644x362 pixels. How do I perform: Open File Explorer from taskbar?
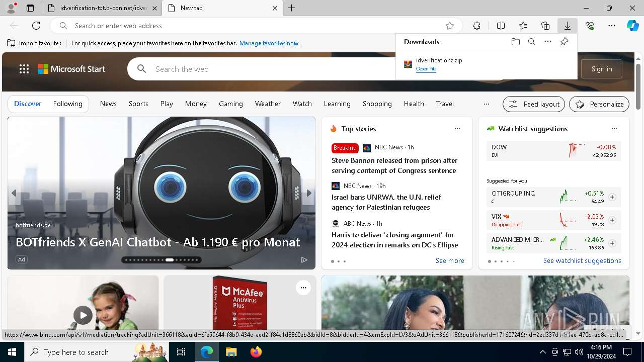231,352
